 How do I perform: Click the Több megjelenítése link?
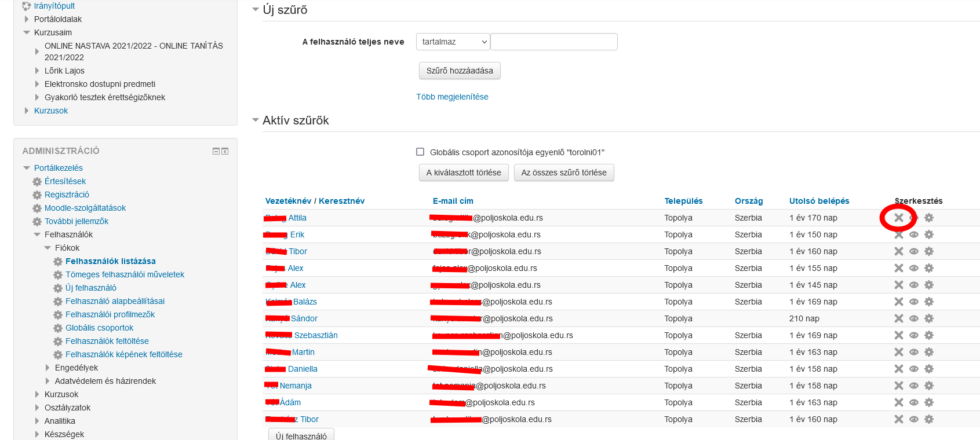[452, 97]
